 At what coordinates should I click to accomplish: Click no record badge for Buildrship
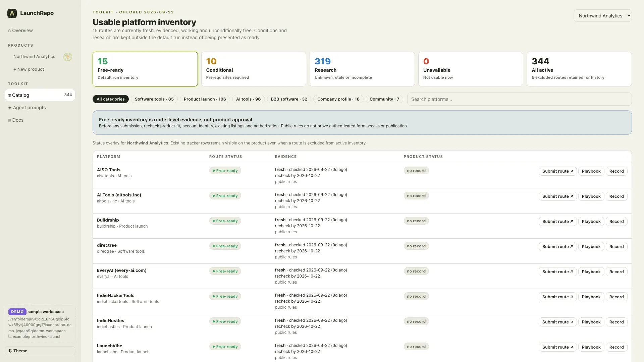[416, 221]
